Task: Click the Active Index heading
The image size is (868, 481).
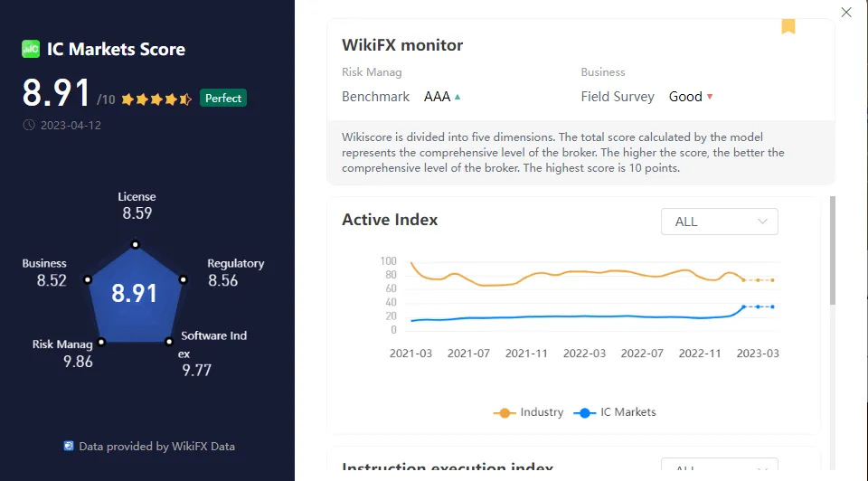Action: [390, 220]
